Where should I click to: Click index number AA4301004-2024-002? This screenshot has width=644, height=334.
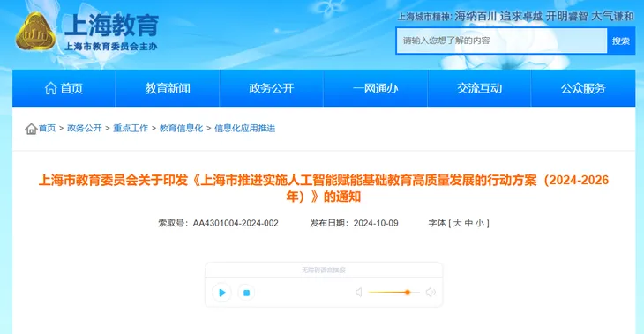236,223
